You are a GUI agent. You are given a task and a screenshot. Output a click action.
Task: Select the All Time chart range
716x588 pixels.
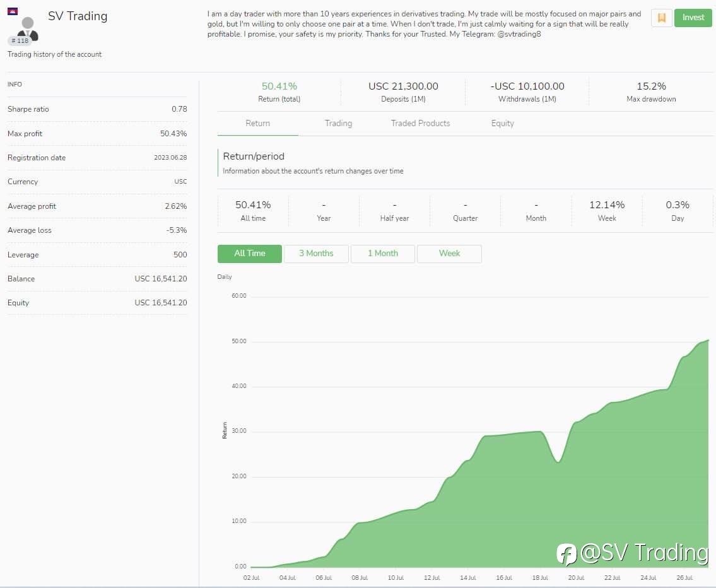point(249,254)
